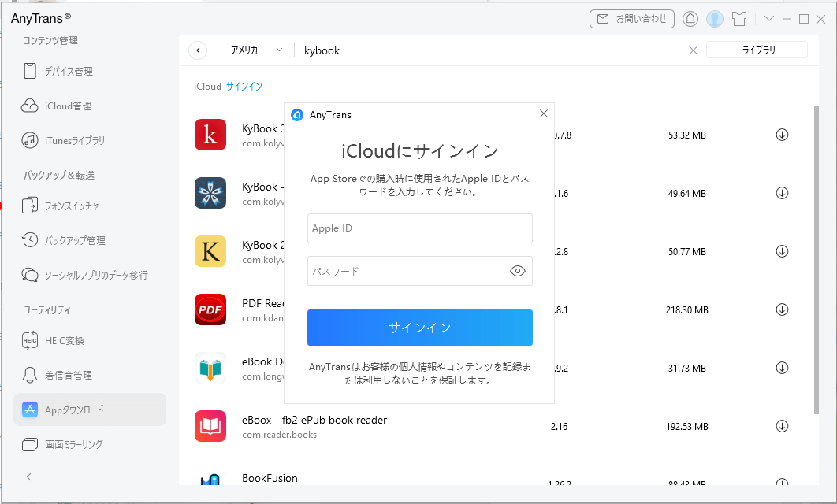Go back with the circular arrow button
This screenshot has height=504, width=837.
click(198, 50)
